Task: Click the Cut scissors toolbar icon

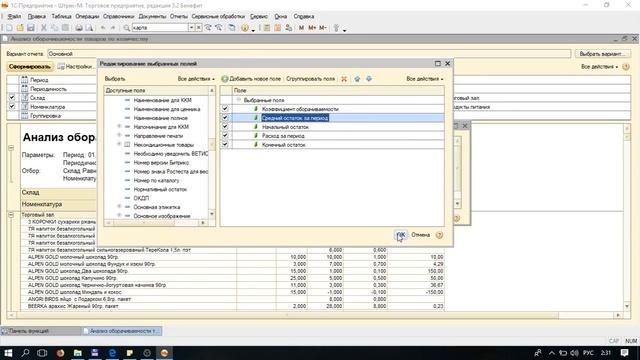Action: pos(43,28)
